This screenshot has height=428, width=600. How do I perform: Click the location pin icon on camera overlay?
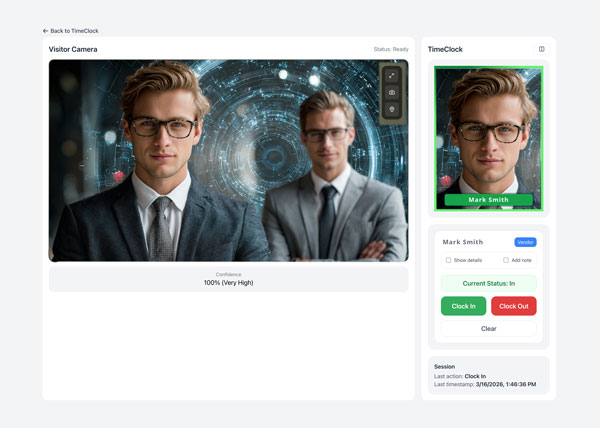tap(391, 109)
